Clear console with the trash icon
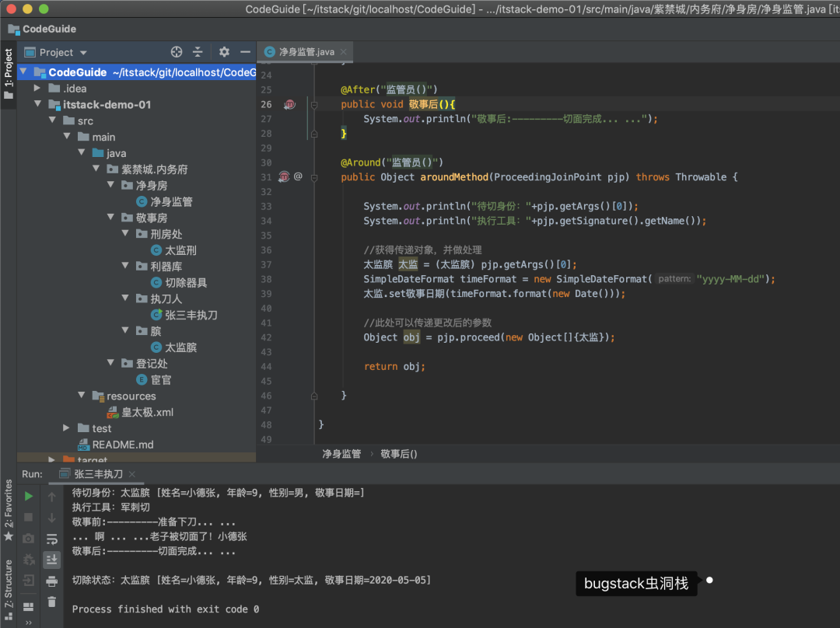The width and height of the screenshot is (840, 628). pos(52,602)
